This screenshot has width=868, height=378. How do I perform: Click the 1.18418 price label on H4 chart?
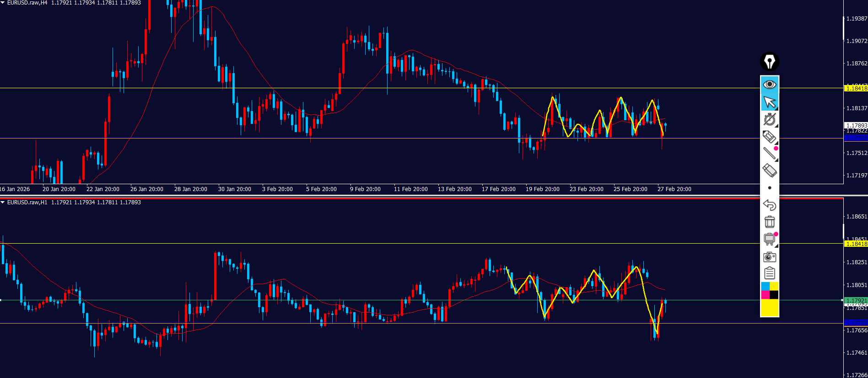(x=856, y=88)
